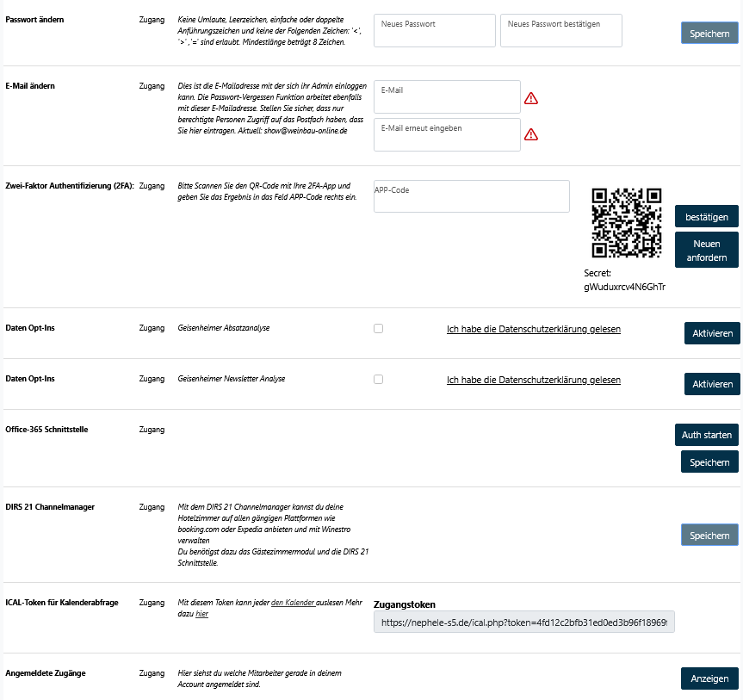Viewport: 743px width, 700px height.
Task: Activate the Geisenheimer Absatzanalyse opt-in
Action: click(712, 333)
